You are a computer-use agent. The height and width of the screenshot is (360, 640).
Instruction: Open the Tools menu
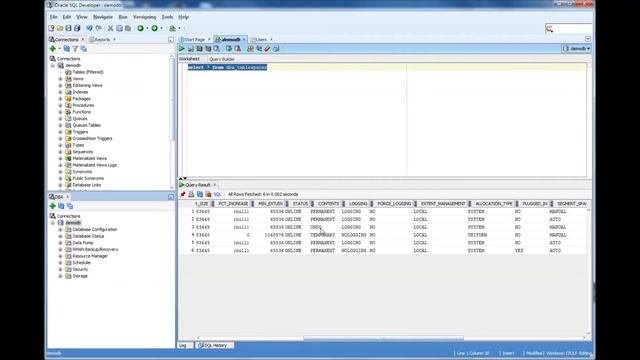(x=167, y=17)
